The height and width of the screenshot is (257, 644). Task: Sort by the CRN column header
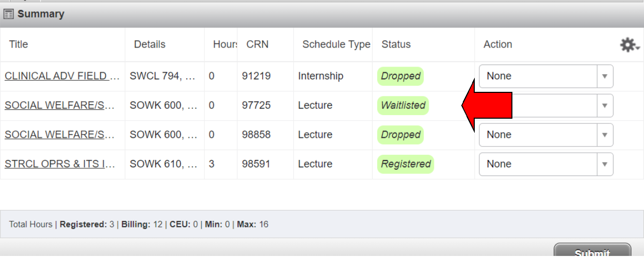(x=257, y=45)
